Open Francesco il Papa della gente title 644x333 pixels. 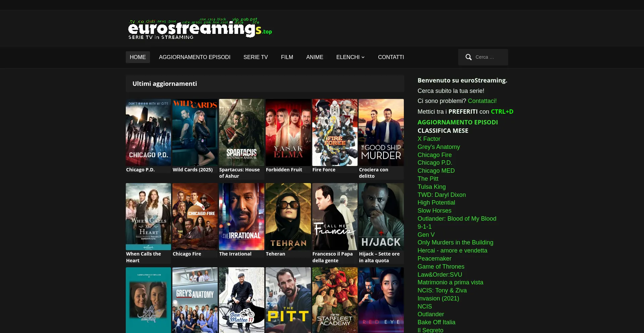click(332, 257)
